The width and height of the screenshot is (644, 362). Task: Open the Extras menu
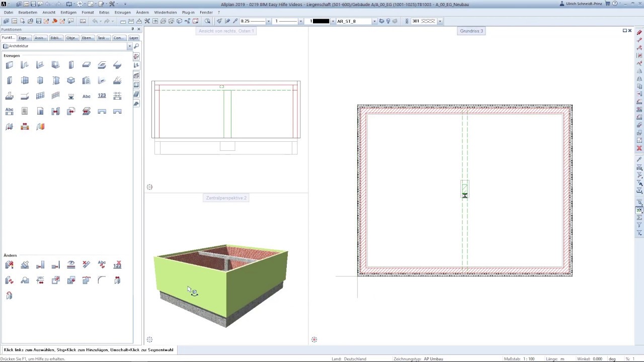pos(104,12)
